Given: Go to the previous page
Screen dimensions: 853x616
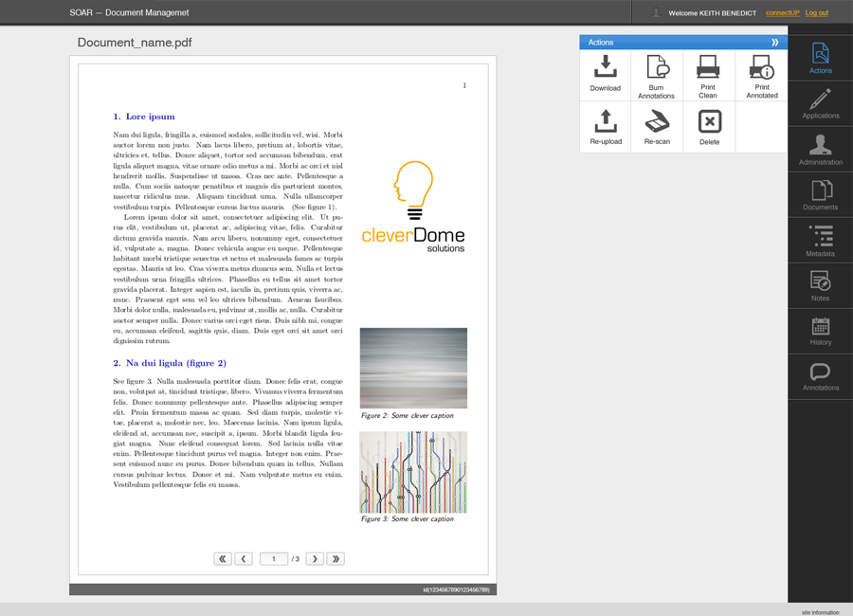Looking at the screenshot, I should 244,559.
